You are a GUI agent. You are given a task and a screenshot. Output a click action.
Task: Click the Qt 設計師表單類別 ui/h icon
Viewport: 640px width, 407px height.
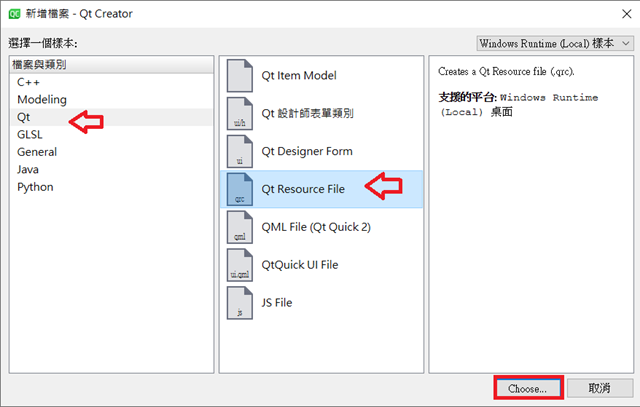coord(240,113)
